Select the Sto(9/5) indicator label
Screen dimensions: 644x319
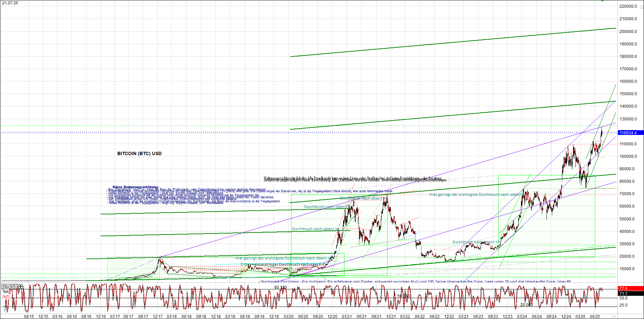tap(10, 287)
